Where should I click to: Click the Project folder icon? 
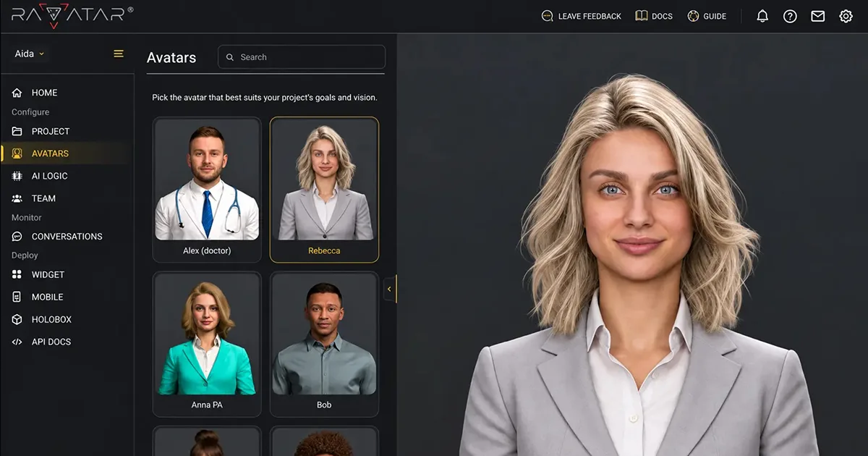click(17, 131)
